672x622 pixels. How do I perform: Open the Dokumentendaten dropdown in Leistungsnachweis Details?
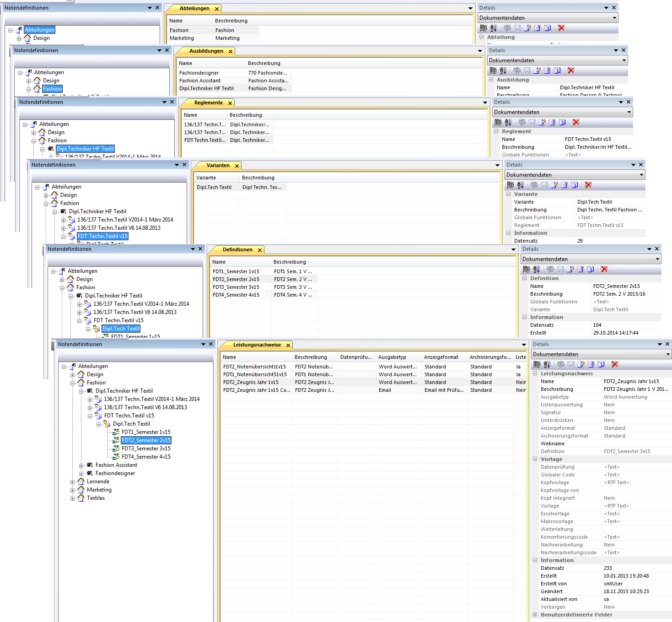(x=667, y=354)
